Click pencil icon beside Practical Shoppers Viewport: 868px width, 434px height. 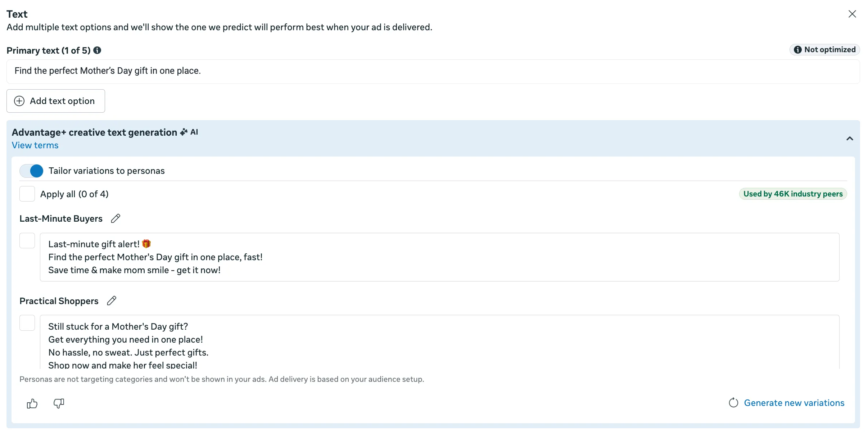click(112, 300)
